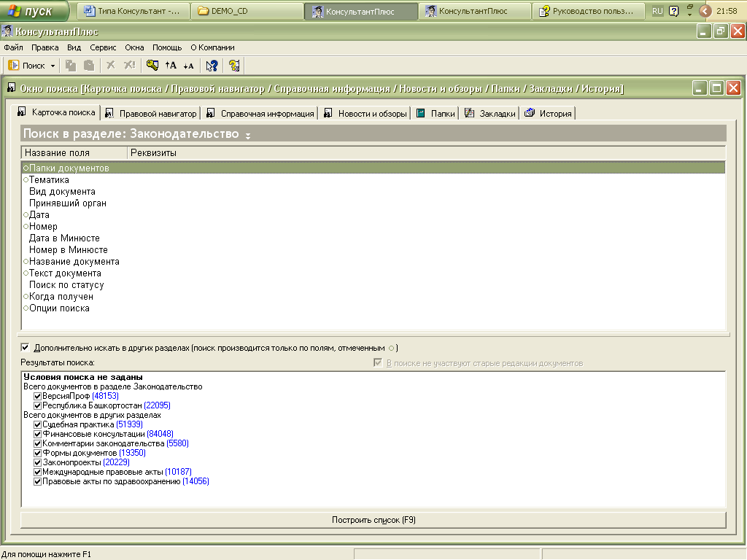Switch to the Правовой навигатор tab
This screenshot has width=747, height=560.
[151, 113]
